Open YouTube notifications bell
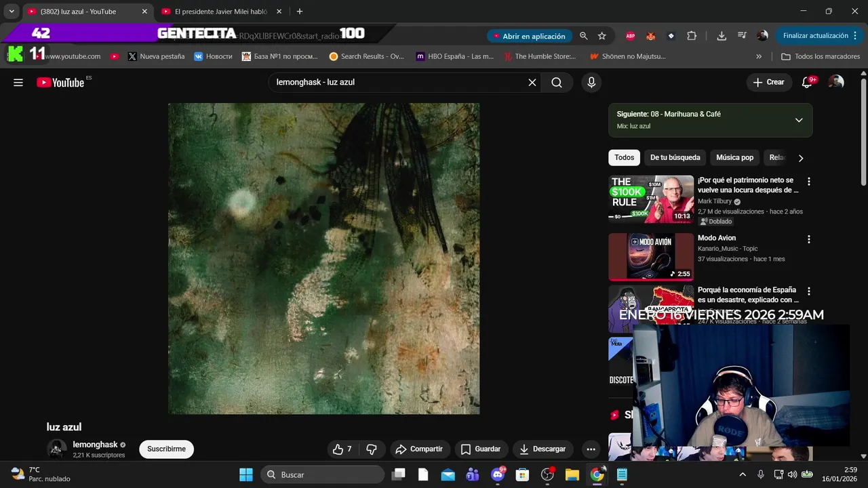Image resolution: width=868 pixels, height=488 pixels. coord(807,82)
